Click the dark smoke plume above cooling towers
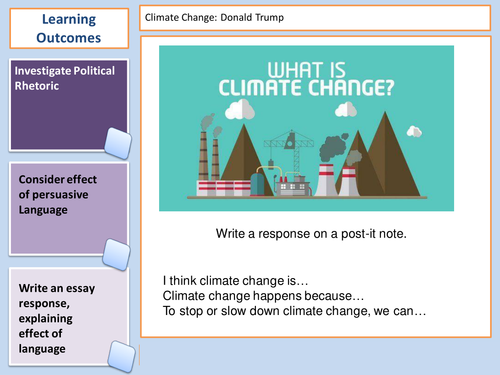 click(x=333, y=148)
